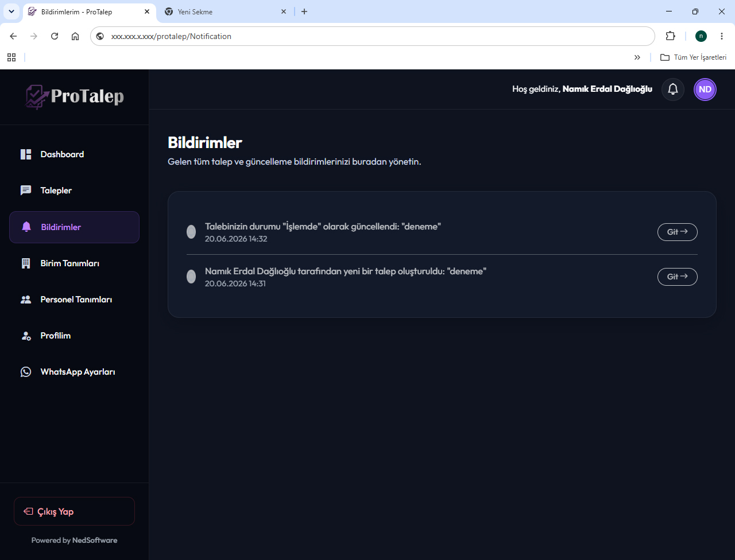735x560 pixels.
Task: Click the Talepler chat icon
Action: tap(26, 190)
